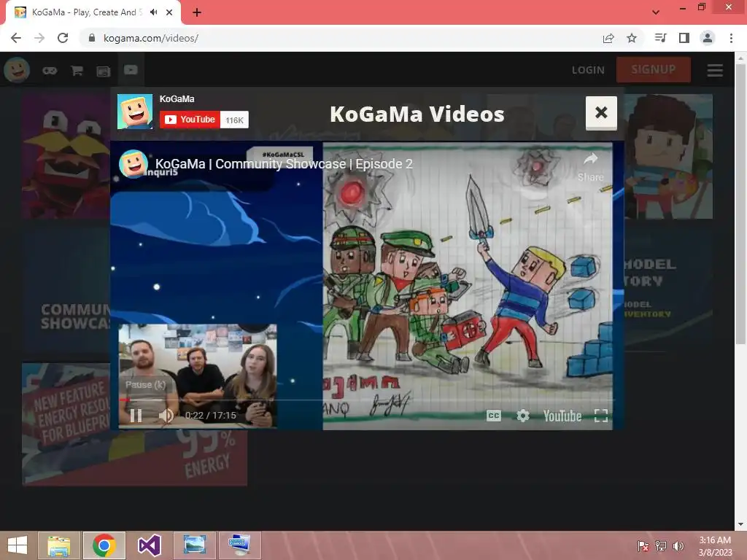This screenshot has width=747, height=560.
Task: Open the hamburger menu
Action: [715, 70]
